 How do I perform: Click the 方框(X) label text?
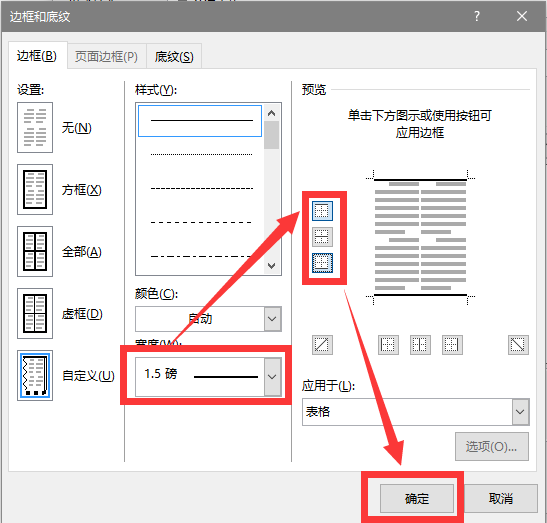[82, 190]
